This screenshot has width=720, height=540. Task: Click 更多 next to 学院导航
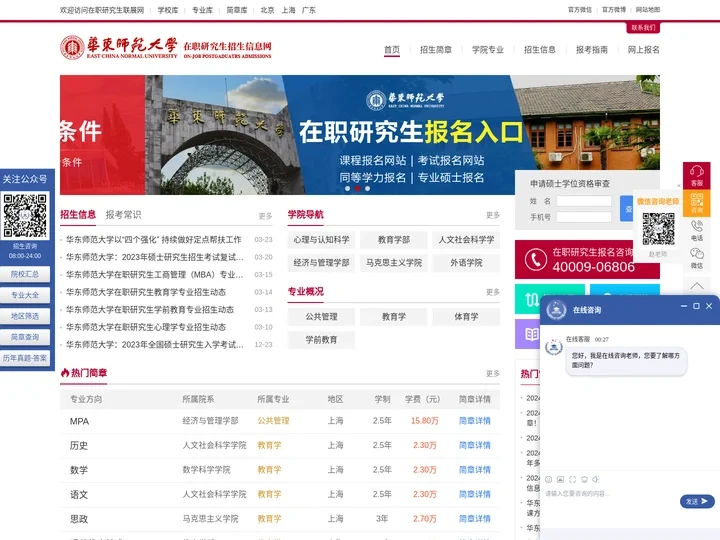(493, 215)
